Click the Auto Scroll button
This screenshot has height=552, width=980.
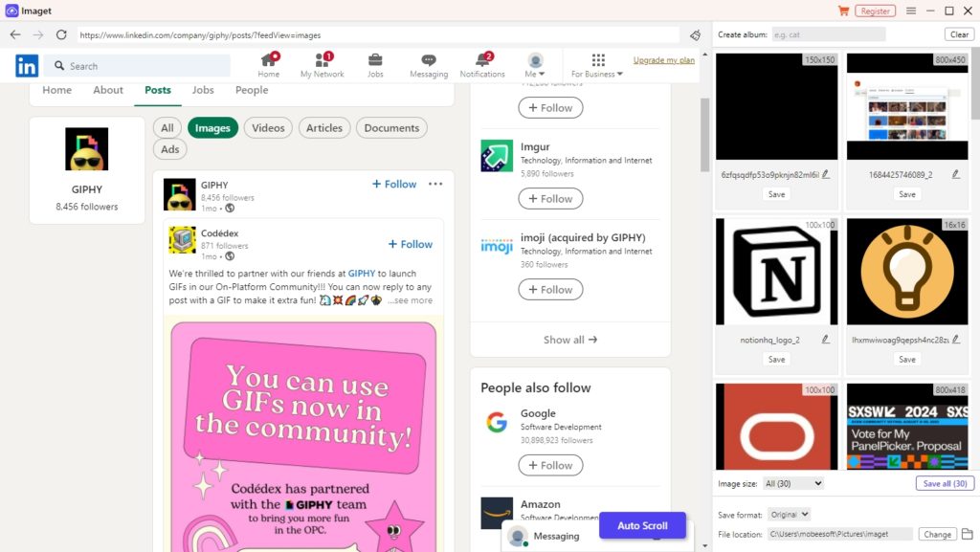[642, 526]
